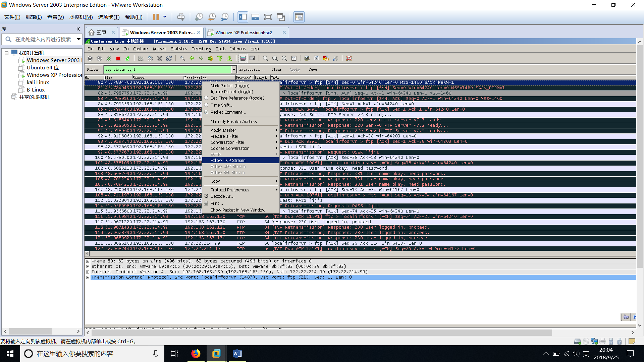Screen dimensions: 644x362
Task: Choose Mark Packet (toggle) entry
Action: [230, 85]
